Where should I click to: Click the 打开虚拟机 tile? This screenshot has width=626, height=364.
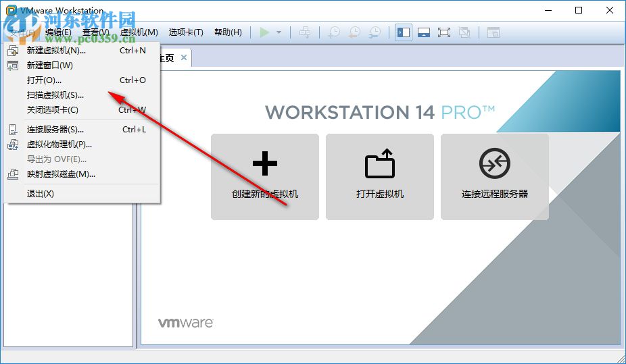(380, 177)
